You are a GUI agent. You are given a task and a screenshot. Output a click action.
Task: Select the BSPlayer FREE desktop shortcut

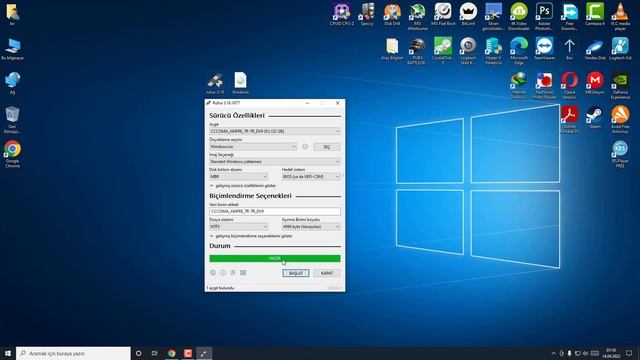tap(620, 154)
